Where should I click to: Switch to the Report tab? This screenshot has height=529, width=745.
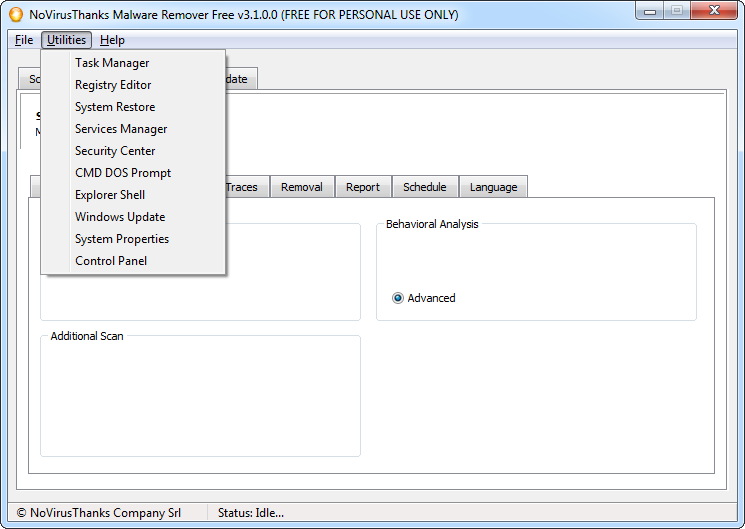point(363,187)
